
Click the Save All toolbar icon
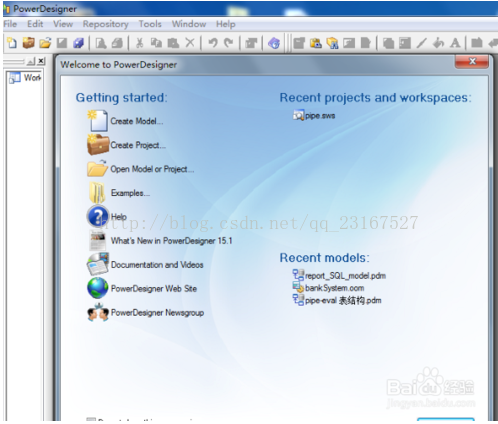[79, 43]
